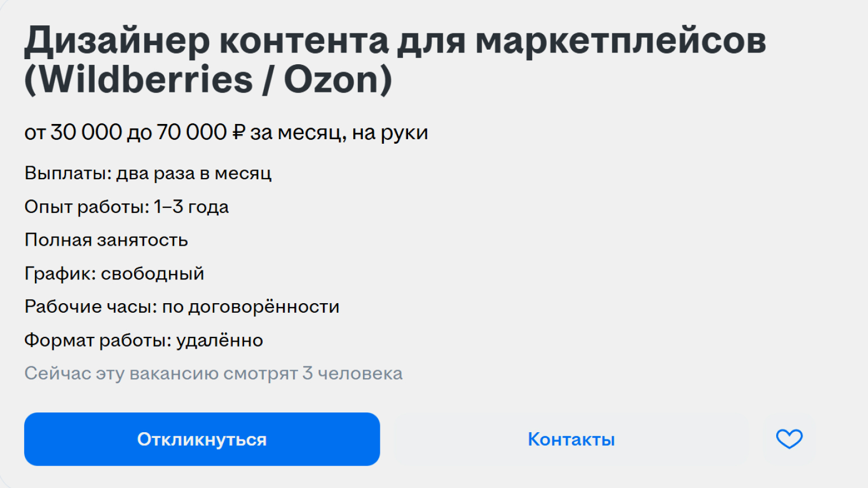Image resolution: width=868 pixels, height=488 pixels.
Task: Click the 70 000 maximum salary amount
Action: [192, 132]
